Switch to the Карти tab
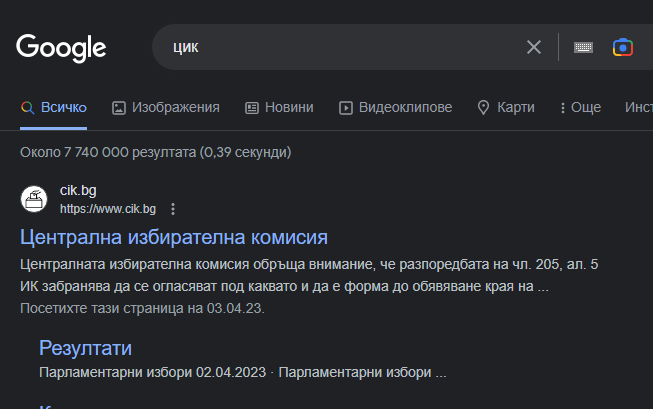The image size is (653, 409). point(506,107)
